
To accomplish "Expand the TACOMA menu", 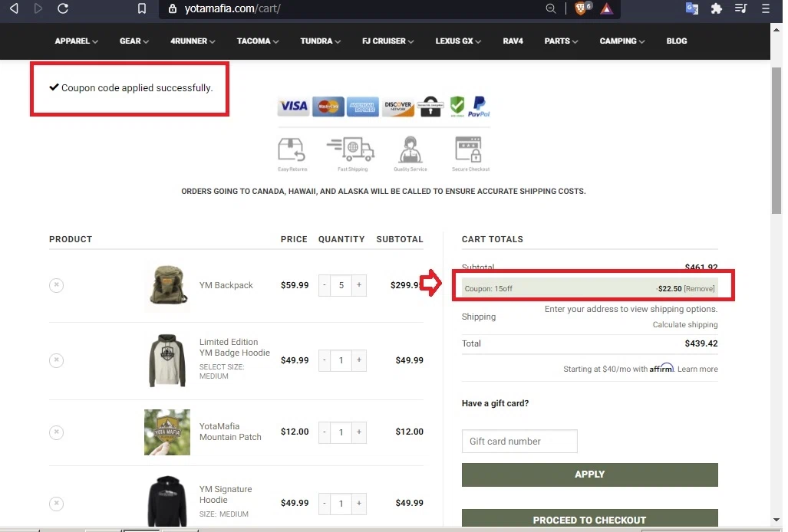I will [x=257, y=41].
